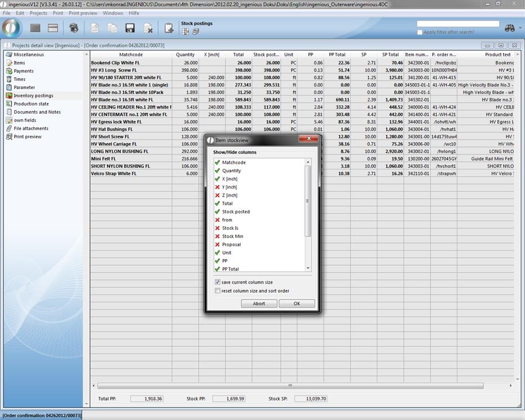Click the delete document icon with X
The width and height of the screenshot is (525, 420).
coord(148,28)
